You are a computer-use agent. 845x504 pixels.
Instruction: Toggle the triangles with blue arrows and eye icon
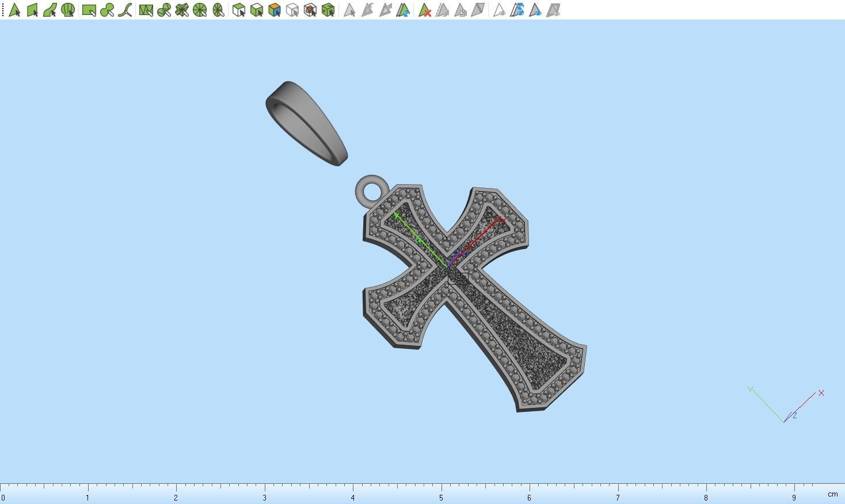click(x=517, y=10)
